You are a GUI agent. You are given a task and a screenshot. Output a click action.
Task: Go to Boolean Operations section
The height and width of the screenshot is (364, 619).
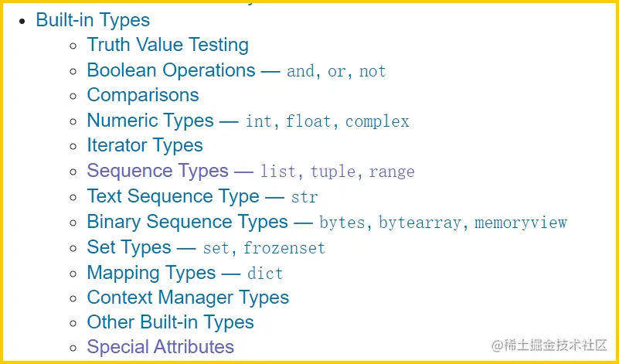click(171, 70)
